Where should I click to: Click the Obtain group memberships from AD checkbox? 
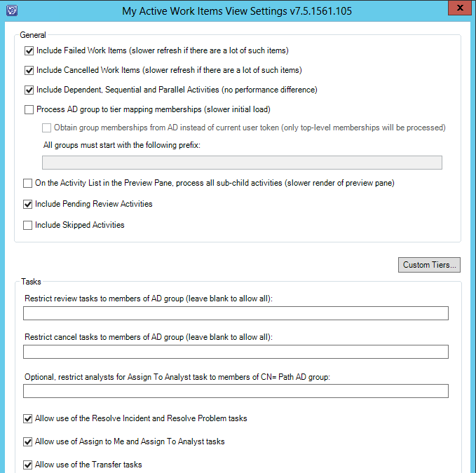coord(47,128)
